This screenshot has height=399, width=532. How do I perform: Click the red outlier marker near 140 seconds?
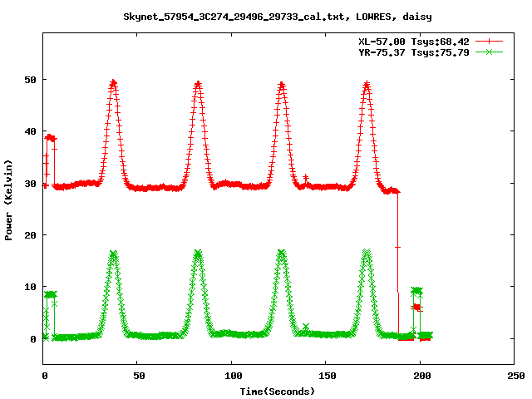point(306,177)
